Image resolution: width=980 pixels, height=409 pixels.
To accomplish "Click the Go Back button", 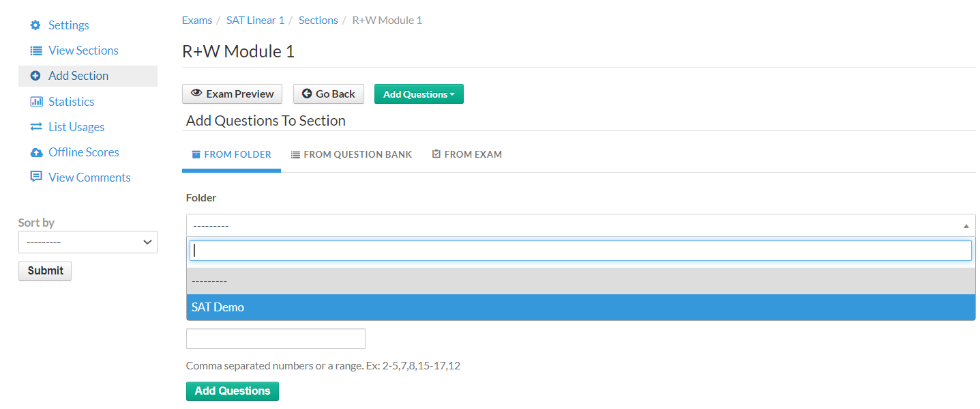I will 329,94.
